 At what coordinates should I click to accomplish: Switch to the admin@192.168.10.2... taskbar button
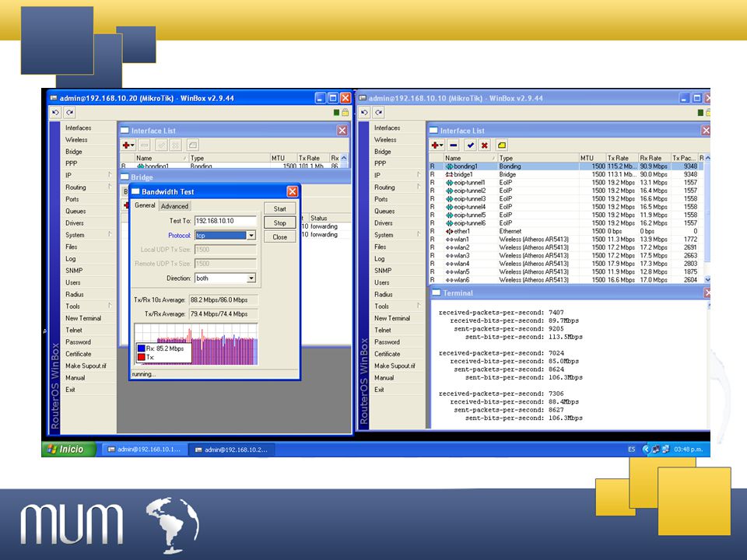(x=232, y=450)
